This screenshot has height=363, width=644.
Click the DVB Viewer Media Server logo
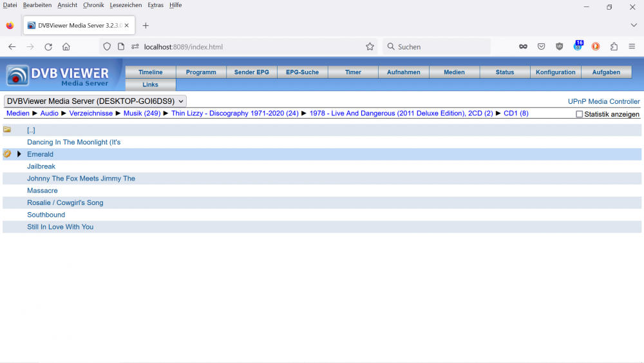click(x=58, y=75)
